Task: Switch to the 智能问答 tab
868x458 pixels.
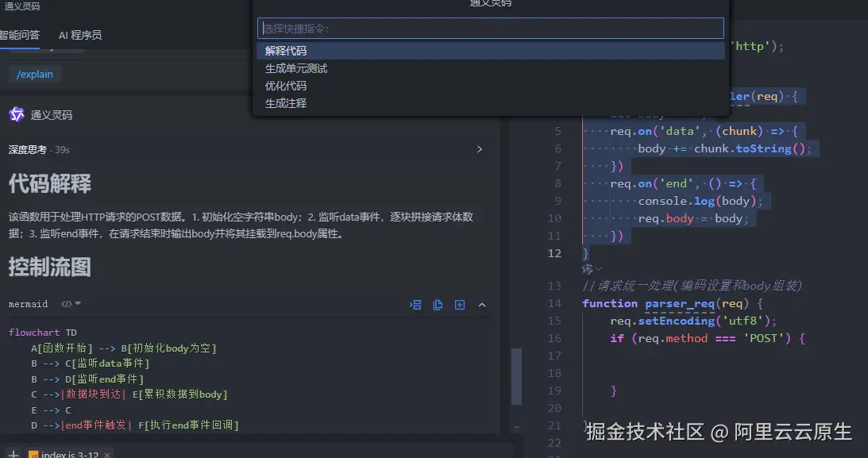Action: click(19, 35)
